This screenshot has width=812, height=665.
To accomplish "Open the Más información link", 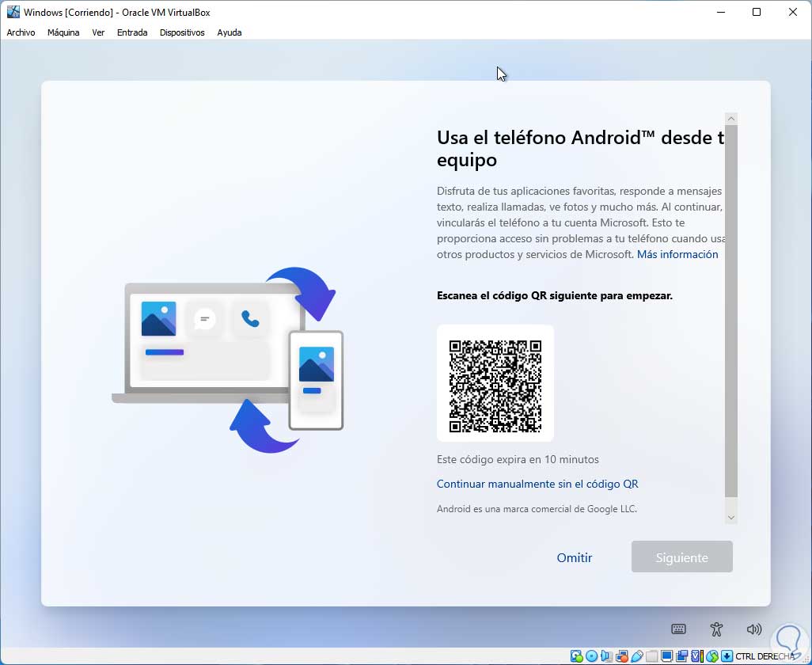I will tap(677, 254).
